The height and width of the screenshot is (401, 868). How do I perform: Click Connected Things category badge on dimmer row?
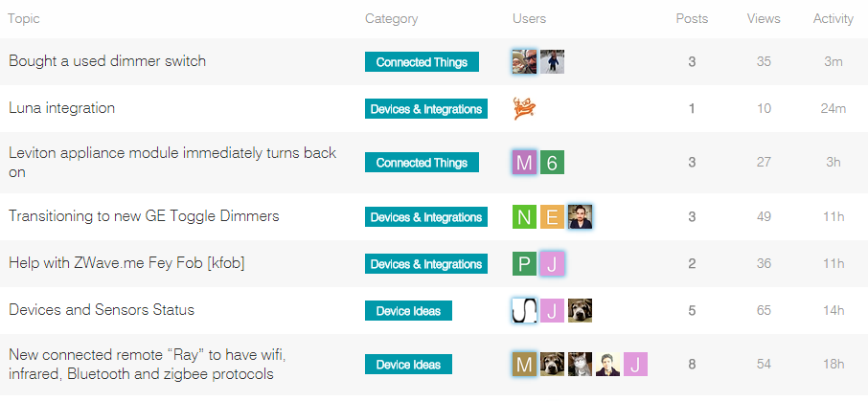click(422, 62)
